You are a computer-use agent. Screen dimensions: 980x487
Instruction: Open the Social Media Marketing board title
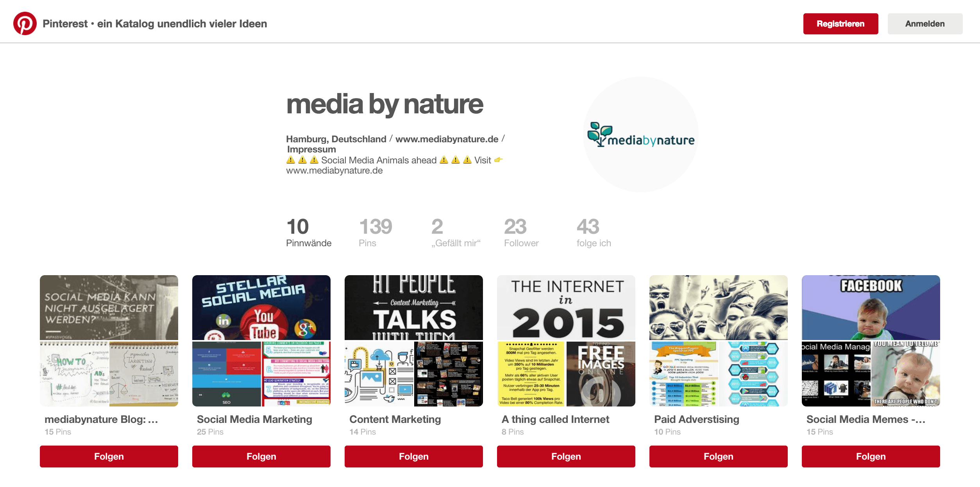(254, 419)
